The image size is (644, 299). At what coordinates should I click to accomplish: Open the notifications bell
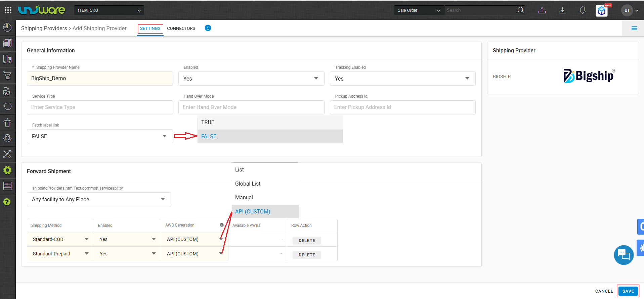[x=583, y=10]
